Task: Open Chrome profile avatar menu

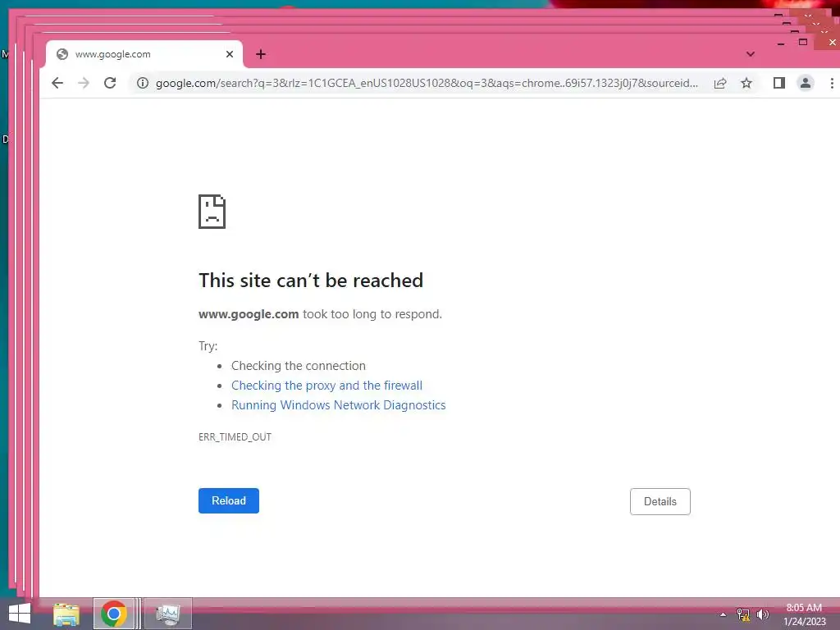Action: [806, 83]
